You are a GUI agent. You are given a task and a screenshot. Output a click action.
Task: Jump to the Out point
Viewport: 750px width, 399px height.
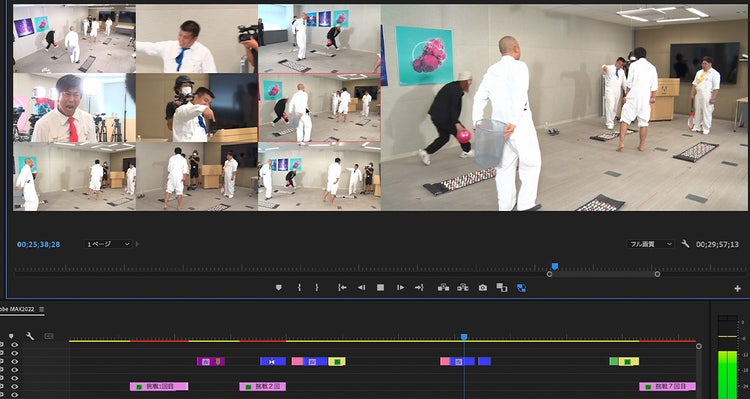[x=419, y=288]
